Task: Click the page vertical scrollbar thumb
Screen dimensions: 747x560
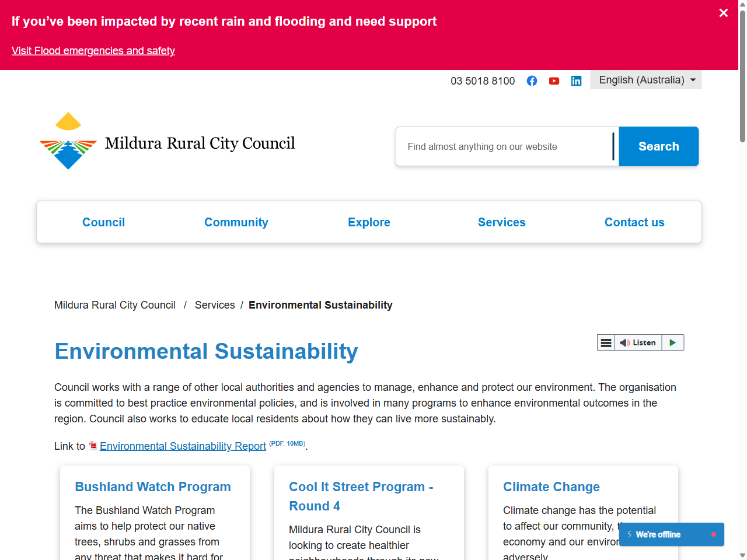Action: click(742, 76)
